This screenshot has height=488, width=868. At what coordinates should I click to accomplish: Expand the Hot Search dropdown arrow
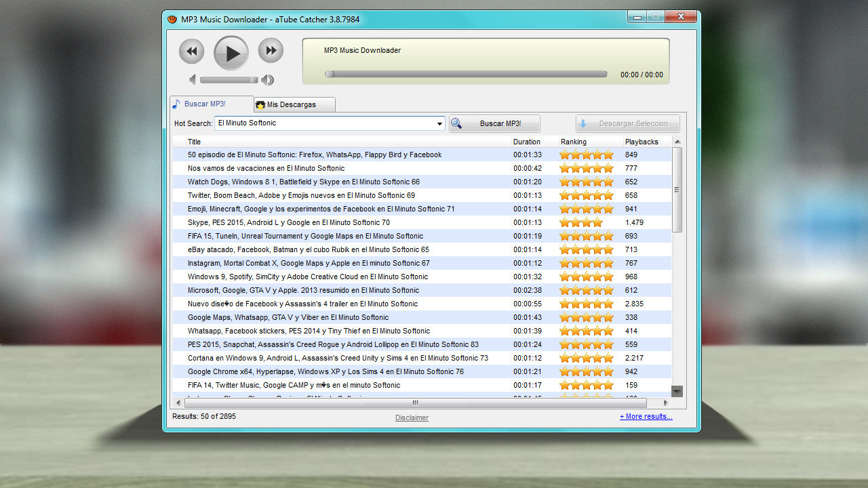coord(439,124)
